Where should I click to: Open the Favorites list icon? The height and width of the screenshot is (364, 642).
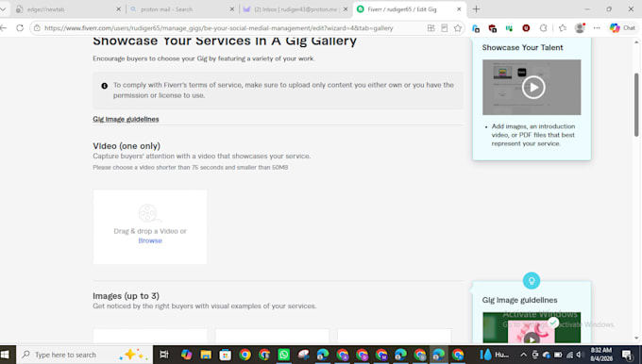[563, 27]
